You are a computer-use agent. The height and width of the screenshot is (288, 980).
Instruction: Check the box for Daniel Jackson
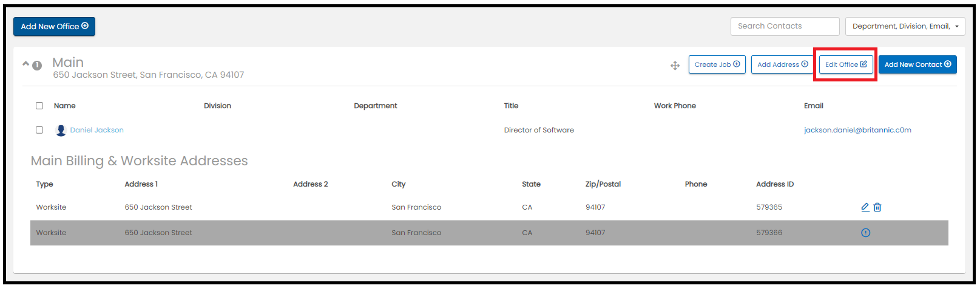pyautogui.click(x=39, y=130)
